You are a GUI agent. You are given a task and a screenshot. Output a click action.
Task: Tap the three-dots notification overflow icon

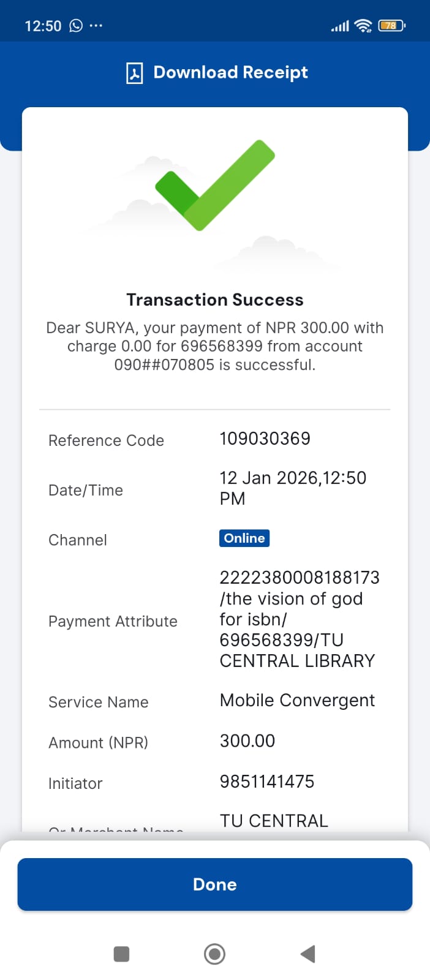[96, 26]
